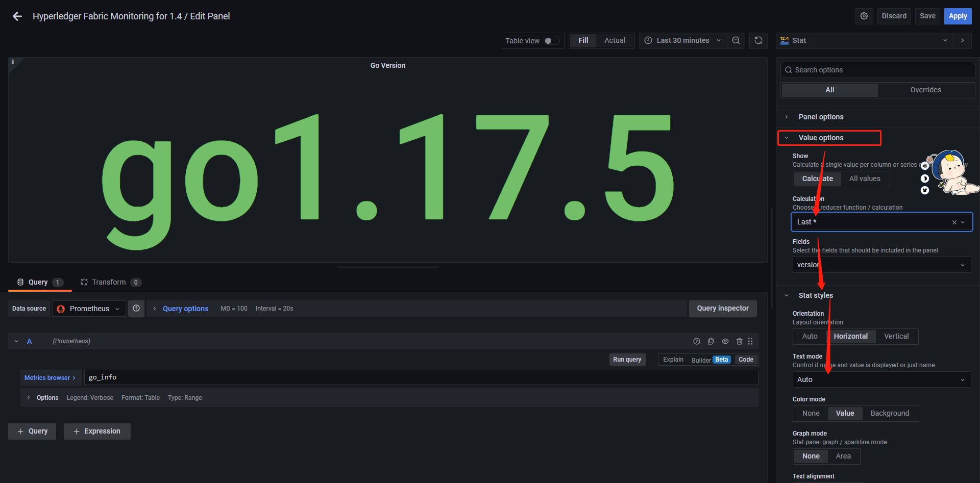Click the Apply button

coord(958,16)
